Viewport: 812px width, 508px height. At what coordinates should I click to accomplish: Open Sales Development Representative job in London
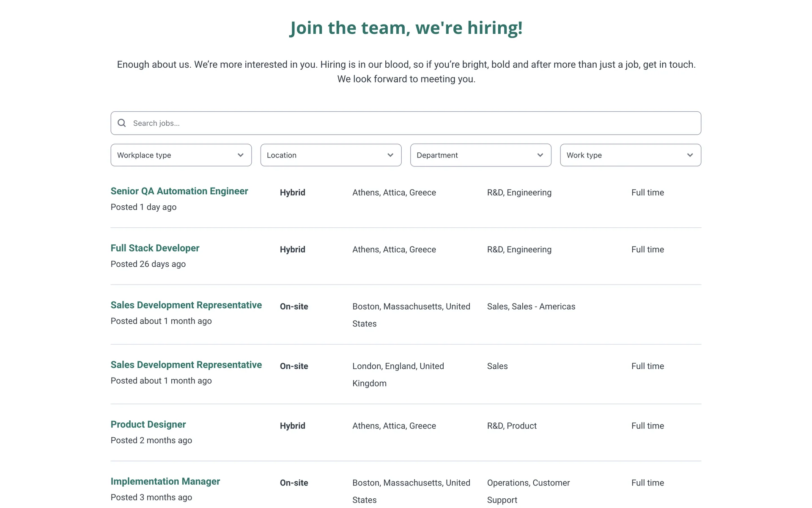click(186, 365)
